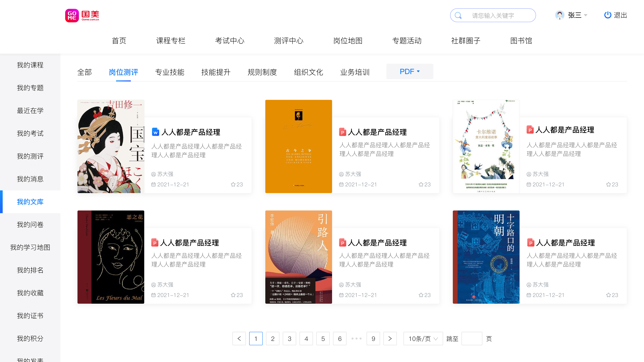Click the power icon beside 退出
The image size is (644, 362).
[x=608, y=15]
